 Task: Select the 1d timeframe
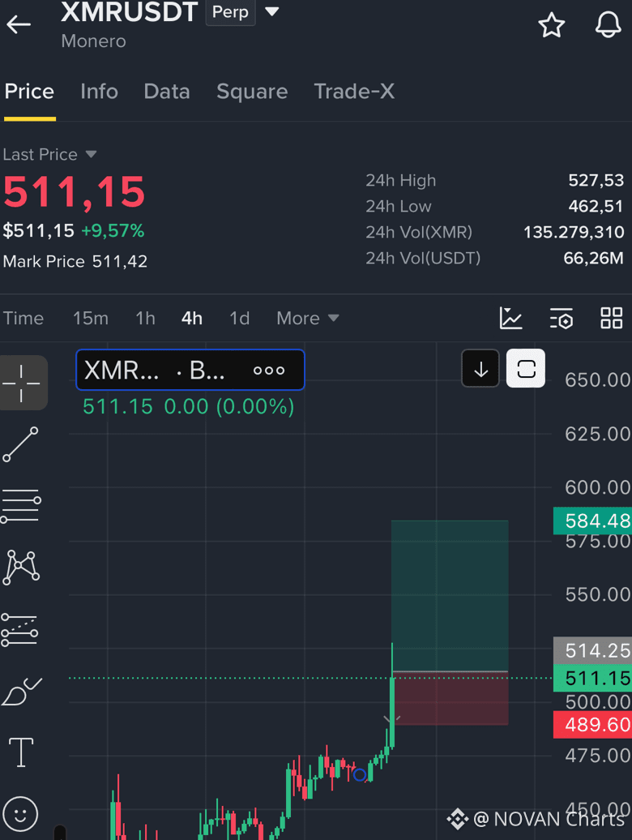click(x=239, y=318)
